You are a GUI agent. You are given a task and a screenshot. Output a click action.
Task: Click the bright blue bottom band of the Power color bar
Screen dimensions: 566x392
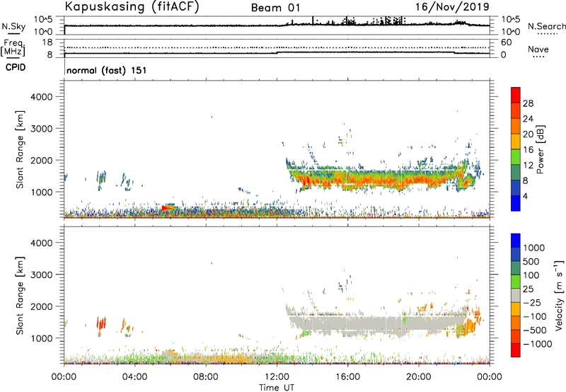(516, 203)
